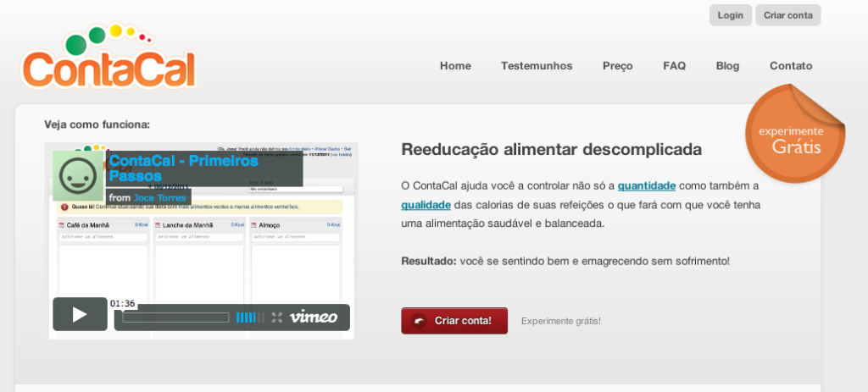Click the Resultado: bold text
Screen dimensions: 868x392
tap(428, 261)
